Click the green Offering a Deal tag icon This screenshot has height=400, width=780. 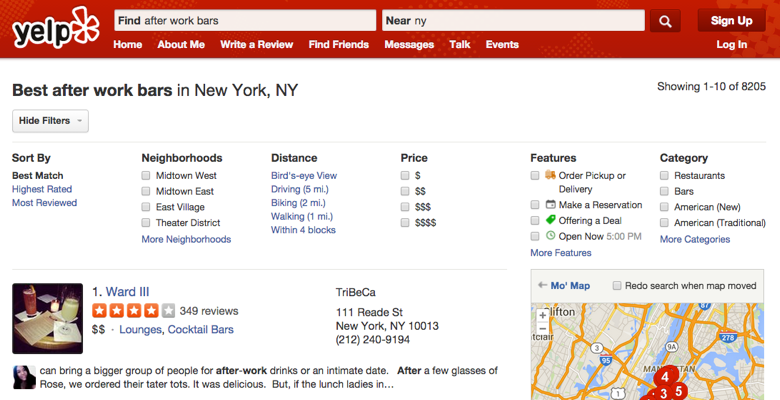pos(550,220)
